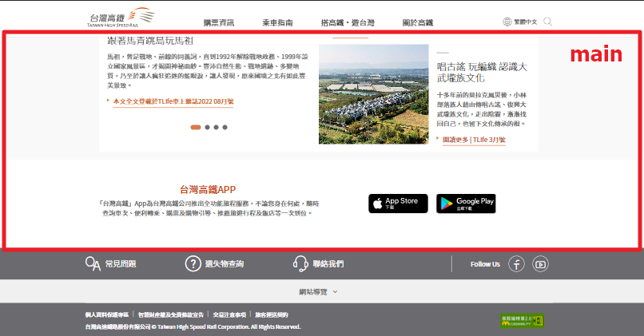Download from the Google Play button
This screenshot has height=336, width=644.
click(x=466, y=204)
